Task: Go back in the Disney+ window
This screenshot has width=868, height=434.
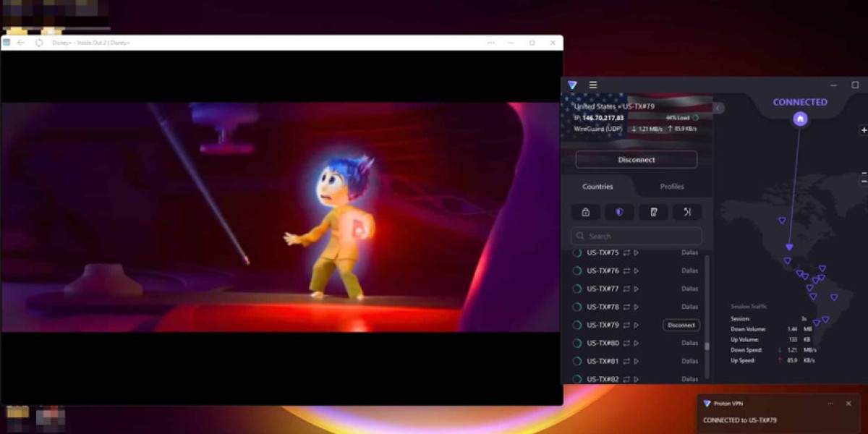Action: tap(21, 43)
